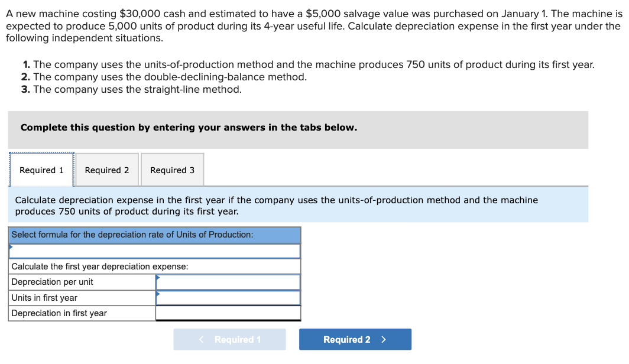Expand the Depreciation per unit answer selector

point(228,282)
